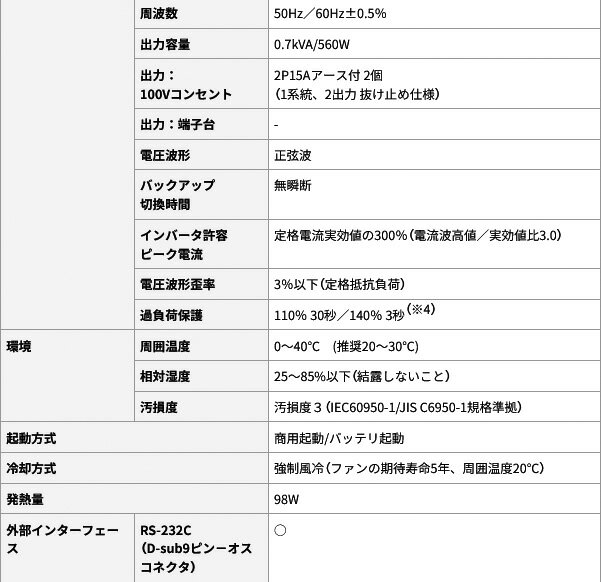601x582 pixels.
Task: Click the 商用起動/バッテリ起動 value
Action: click(339, 438)
